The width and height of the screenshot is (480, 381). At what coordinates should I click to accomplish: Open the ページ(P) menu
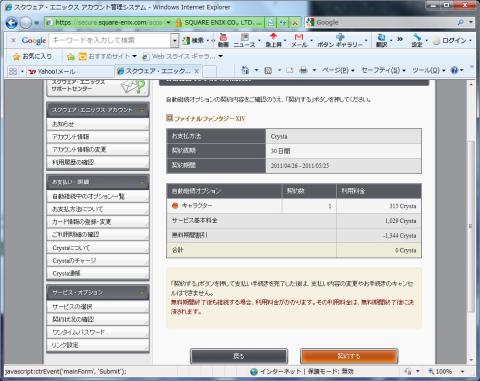[x=338, y=70]
